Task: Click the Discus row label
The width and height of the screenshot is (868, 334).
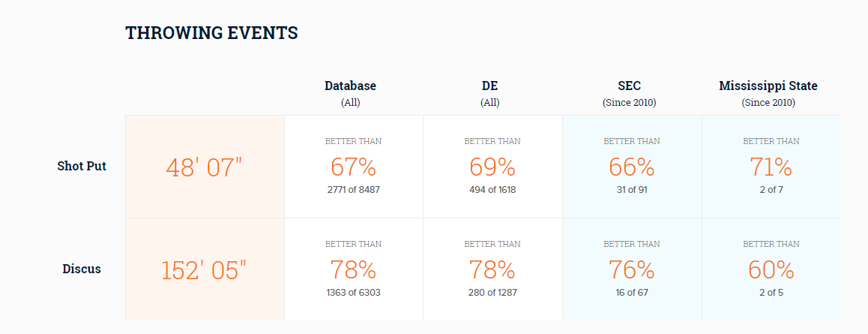Action: 82,269
